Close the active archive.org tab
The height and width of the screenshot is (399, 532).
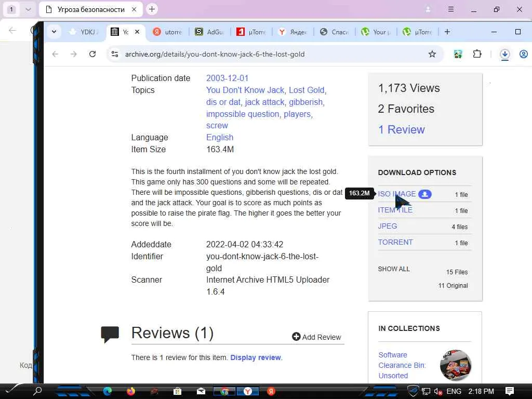[x=137, y=32]
